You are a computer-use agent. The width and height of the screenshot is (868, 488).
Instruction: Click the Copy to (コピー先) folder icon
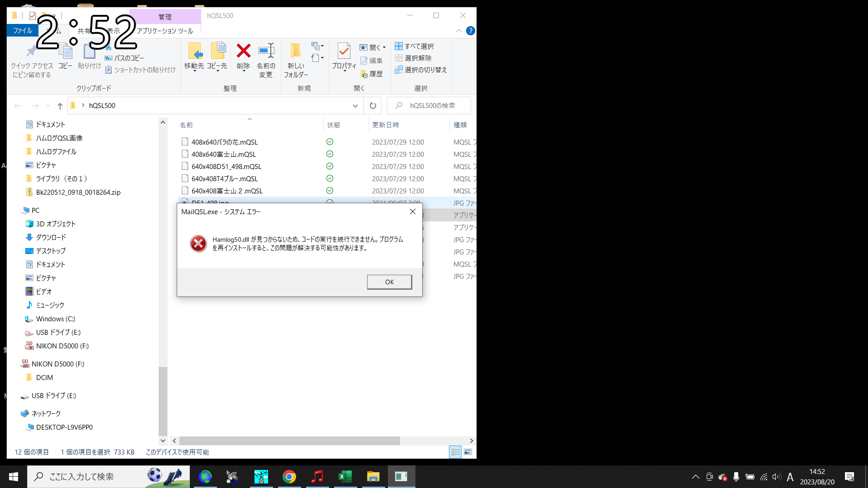pos(217,52)
